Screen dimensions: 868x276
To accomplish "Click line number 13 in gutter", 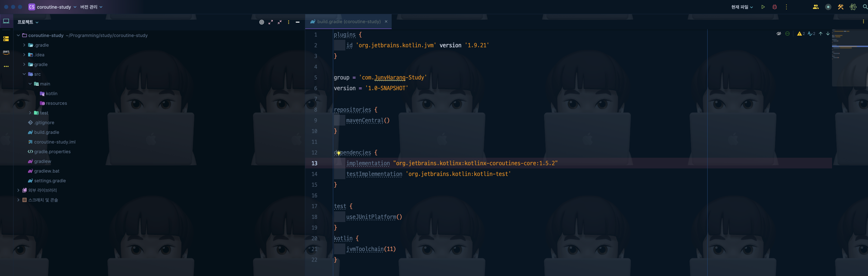I will 314,163.
